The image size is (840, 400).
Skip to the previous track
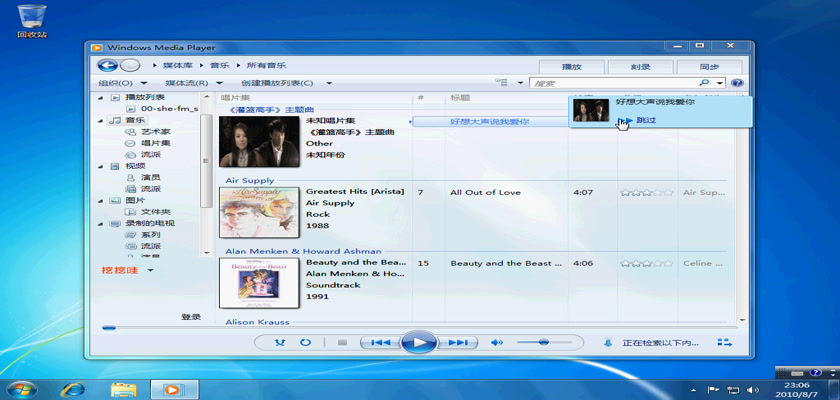click(380, 342)
